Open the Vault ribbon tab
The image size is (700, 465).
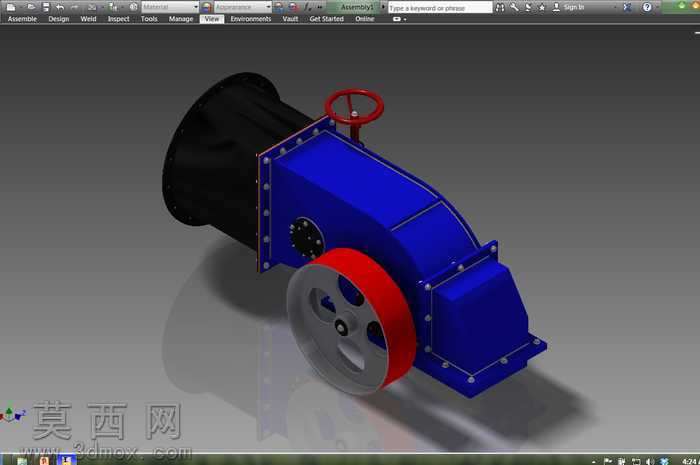coord(290,19)
